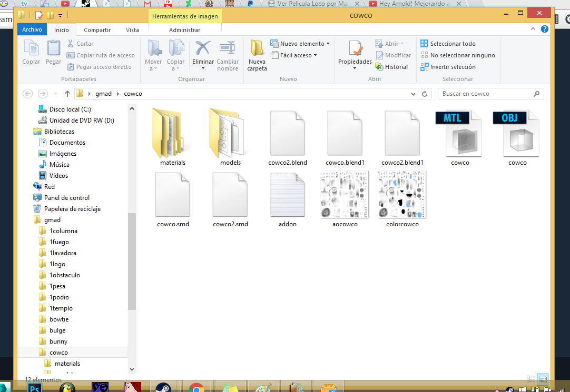570x392 pixels.
Task: Select the cowco2.smd file
Action: [x=230, y=199]
